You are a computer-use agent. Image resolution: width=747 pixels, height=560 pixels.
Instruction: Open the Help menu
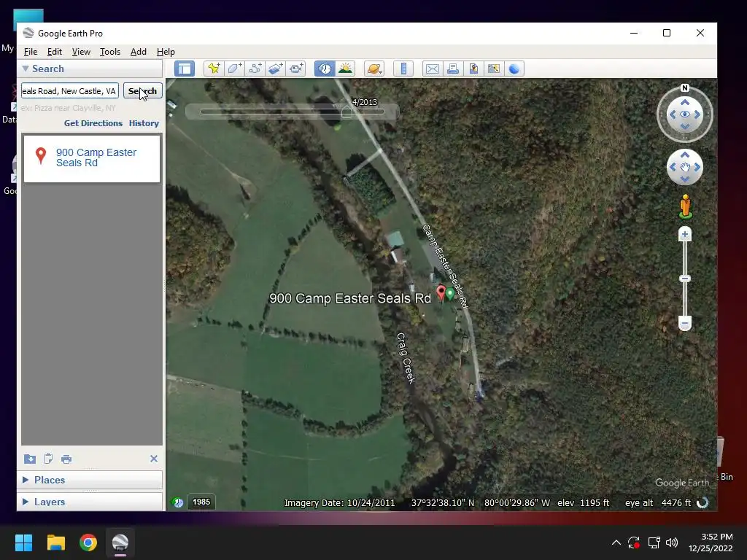[166, 52]
